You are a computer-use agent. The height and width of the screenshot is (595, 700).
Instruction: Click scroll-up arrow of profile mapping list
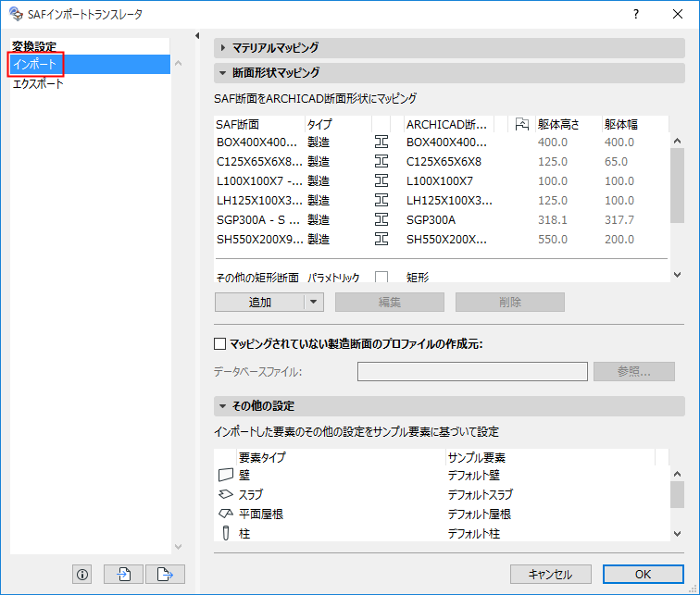click(677, 141)
